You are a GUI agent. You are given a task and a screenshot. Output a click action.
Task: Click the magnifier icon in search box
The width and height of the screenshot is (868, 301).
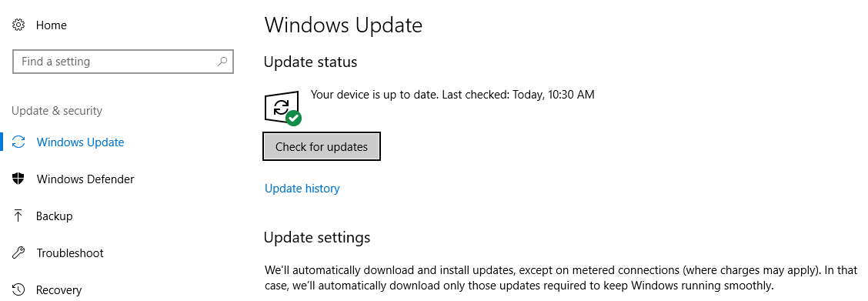point(222,62)
